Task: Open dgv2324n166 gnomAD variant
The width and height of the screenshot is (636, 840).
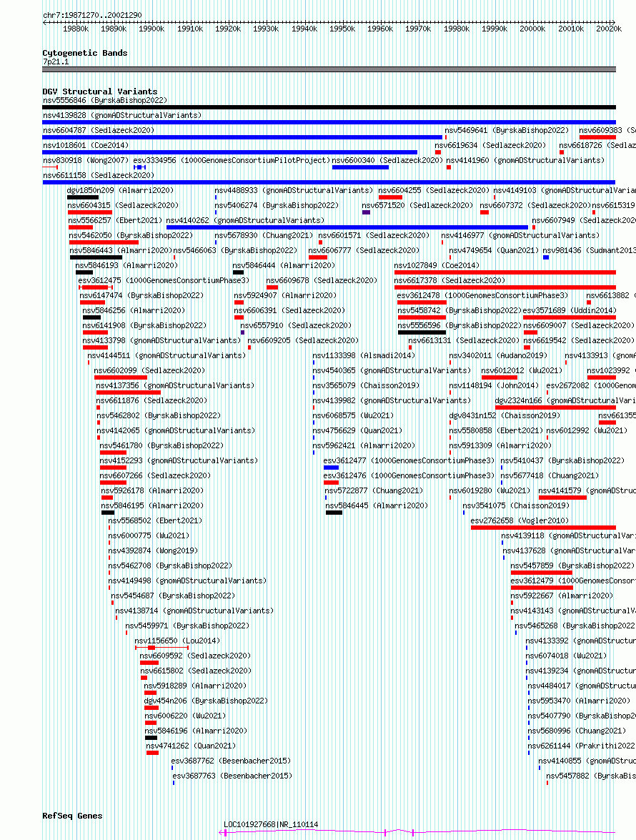Action: pos(565,400)
